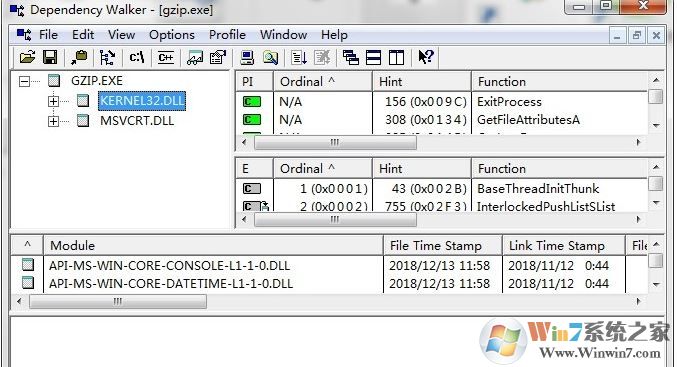677x367 pixels.
Task: Open the Window menu
Action: (x=283, y=35)
